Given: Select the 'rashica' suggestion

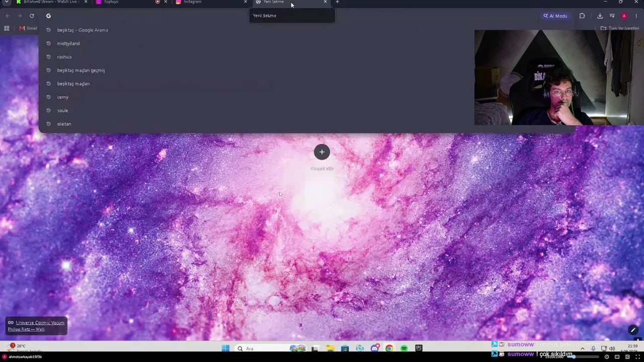Looking at the screenshot, I should coord(306,57).
